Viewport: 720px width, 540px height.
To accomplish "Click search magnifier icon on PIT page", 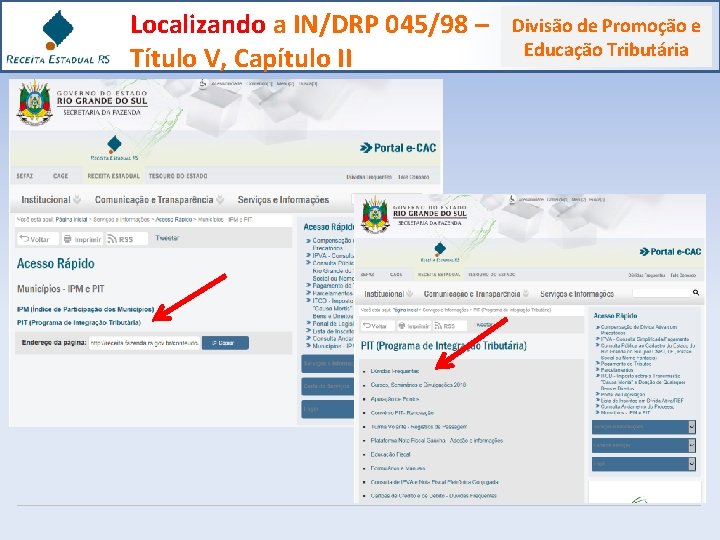I will click(x=696, y=292).
